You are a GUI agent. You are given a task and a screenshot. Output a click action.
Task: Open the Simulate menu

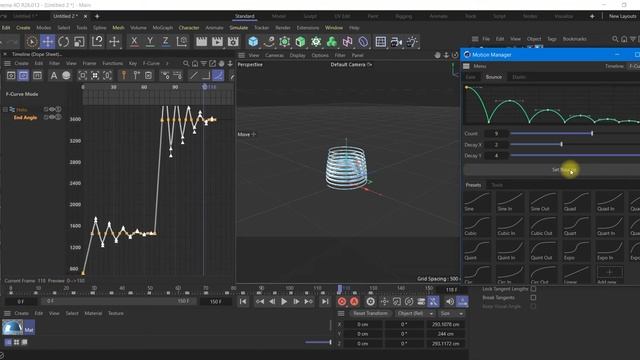click(x=239, y=28)
